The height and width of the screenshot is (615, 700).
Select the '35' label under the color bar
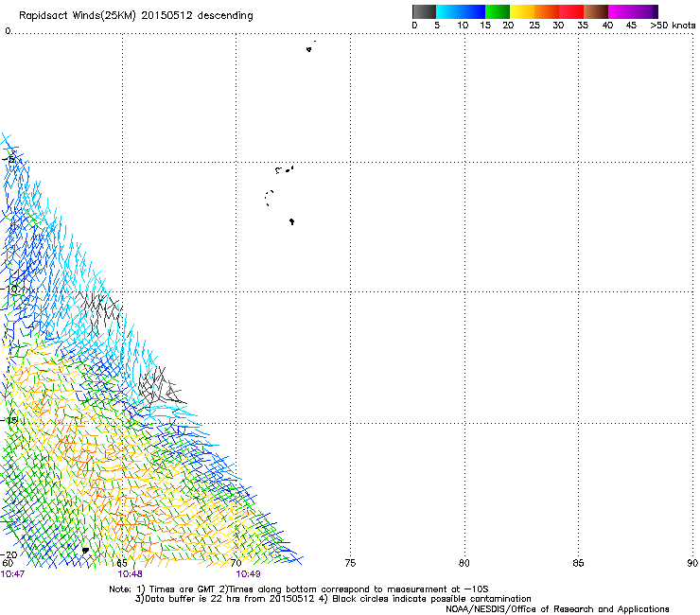coord(583,26)
